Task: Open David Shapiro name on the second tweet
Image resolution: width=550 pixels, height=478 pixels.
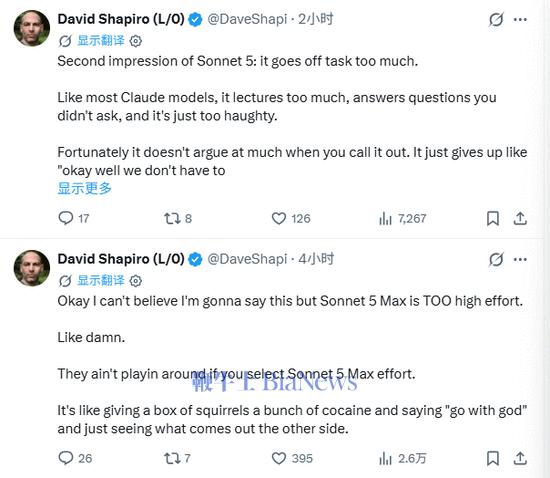Action: 121,259
